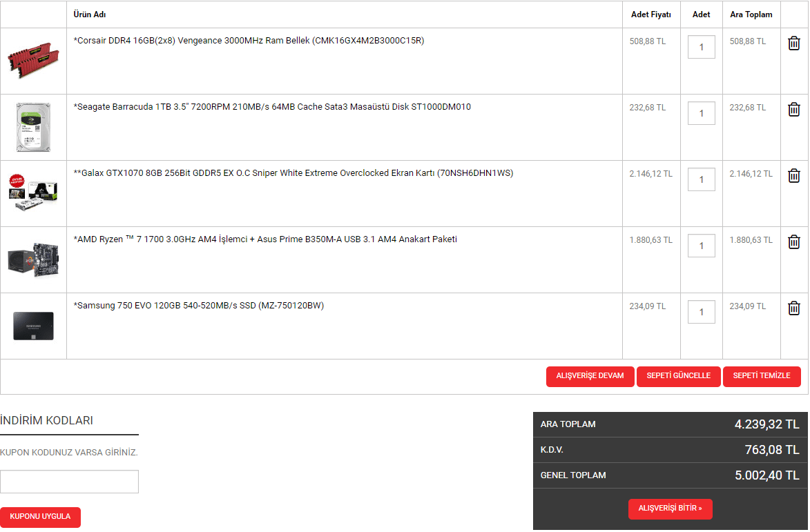Screen dimensions: 810x532
Task: Click the K.D.V. label
Action: point(552,450)
